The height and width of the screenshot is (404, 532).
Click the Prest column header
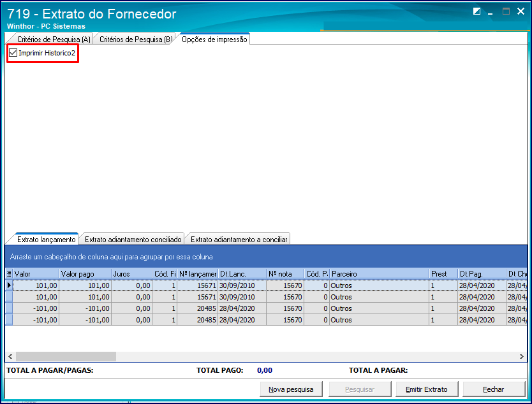(443, 274)
